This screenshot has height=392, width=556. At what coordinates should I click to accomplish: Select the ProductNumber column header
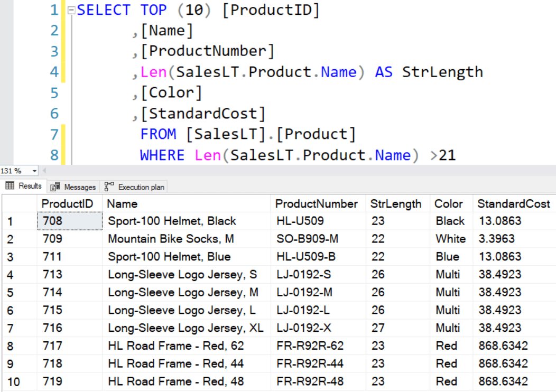pos(318,204)
